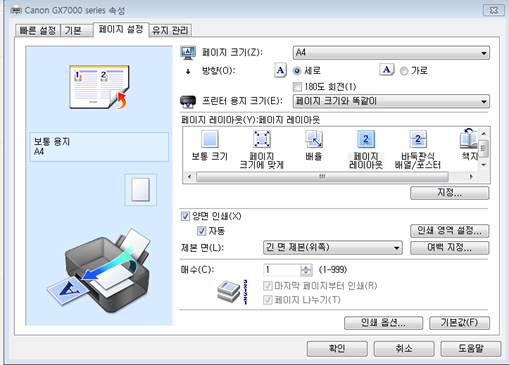Choose the 책자 booklet layout icon
This screenshot has height=365, width=509.
tap(468, 139)
